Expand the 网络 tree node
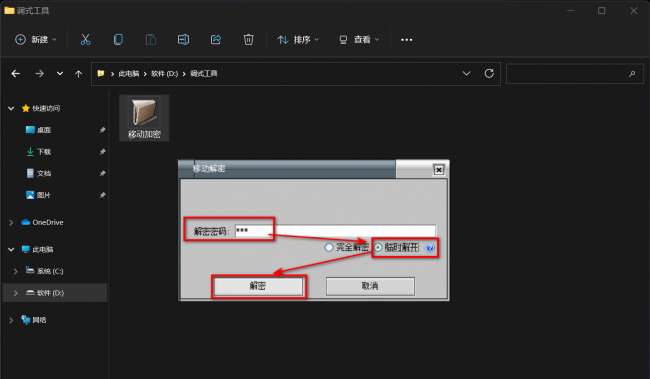The width and height of the screenshot is (650, 379). coord(11,320)
